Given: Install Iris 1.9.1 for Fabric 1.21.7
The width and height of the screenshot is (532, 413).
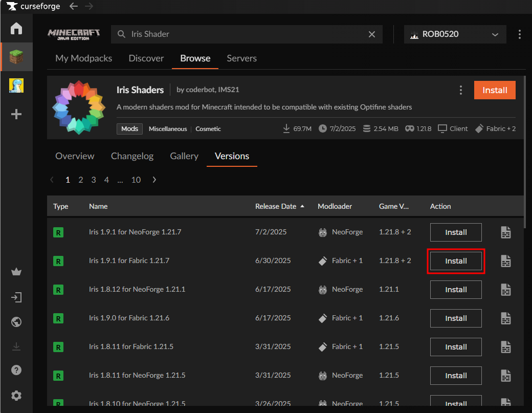Looking at the screenshot, I should point(456,261).
